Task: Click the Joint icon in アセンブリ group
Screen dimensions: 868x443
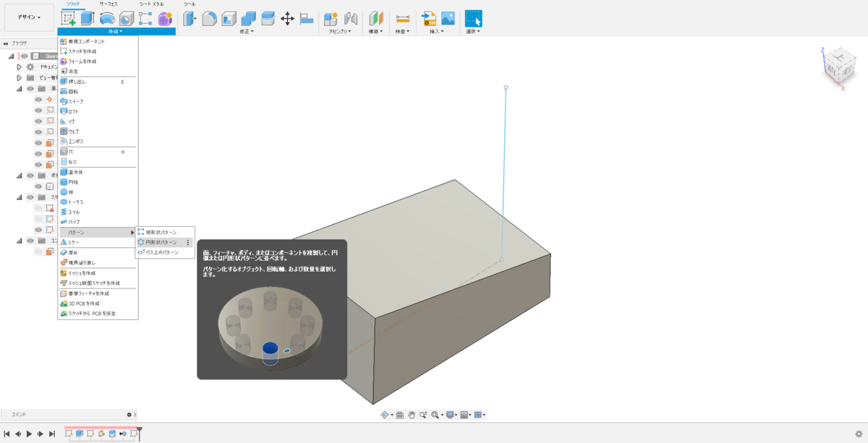Action: pos(351,19)
